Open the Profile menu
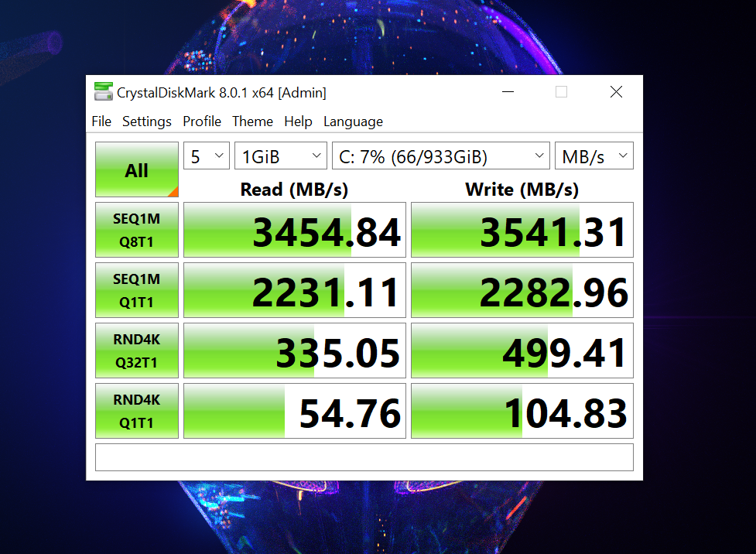 201,121
